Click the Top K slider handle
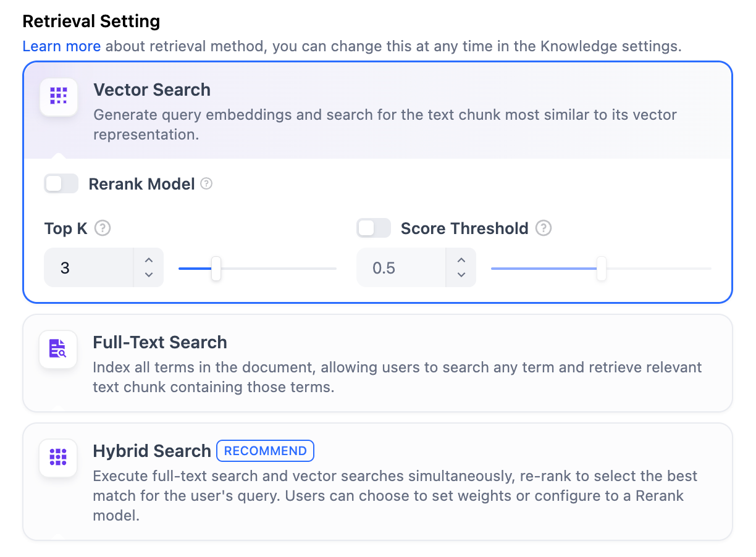Image resolution: width=756 pixels, height=557 pixels. 216,269
